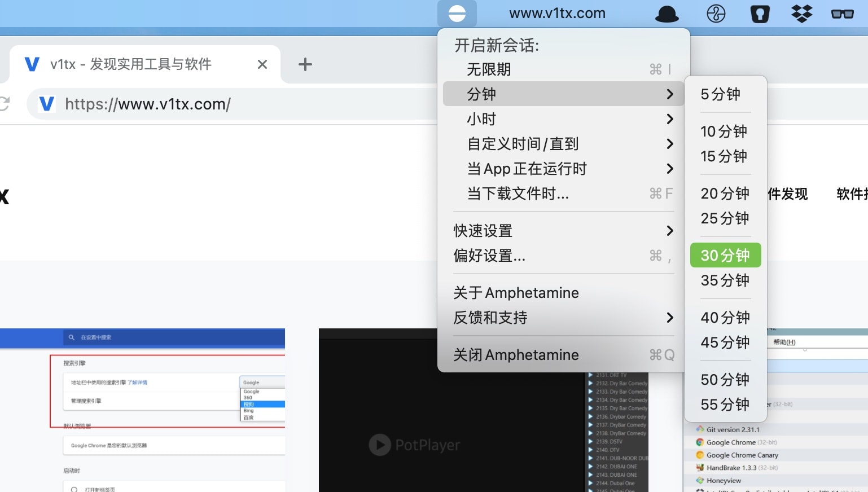Click the glasses menu bar icon
Image resolution: width=868 pixels, height=492 pixels.
coord(843,14)
